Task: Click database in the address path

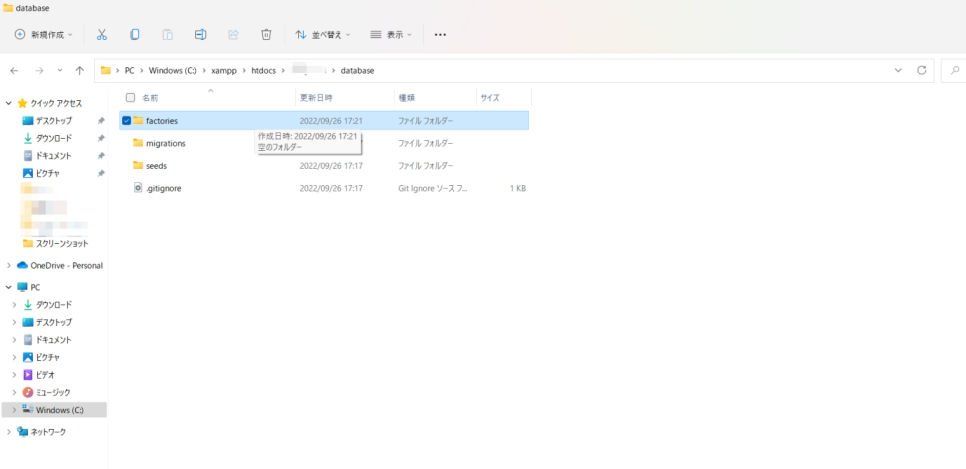Action: 357,71
